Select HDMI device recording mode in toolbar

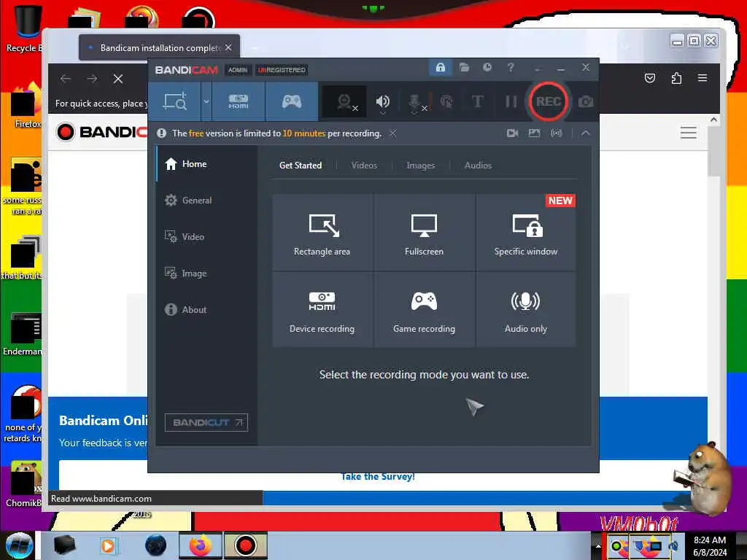239,101
